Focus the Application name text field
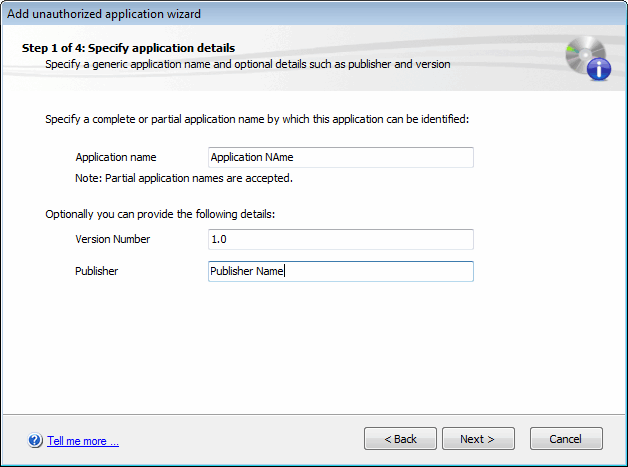 (341, 157)
